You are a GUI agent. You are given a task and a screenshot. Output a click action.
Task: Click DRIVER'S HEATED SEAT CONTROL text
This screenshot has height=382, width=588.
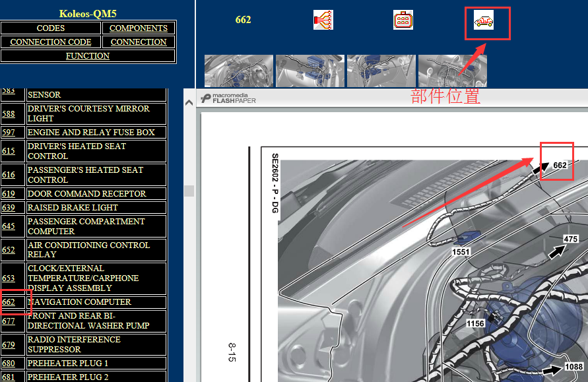click(77, 151)
